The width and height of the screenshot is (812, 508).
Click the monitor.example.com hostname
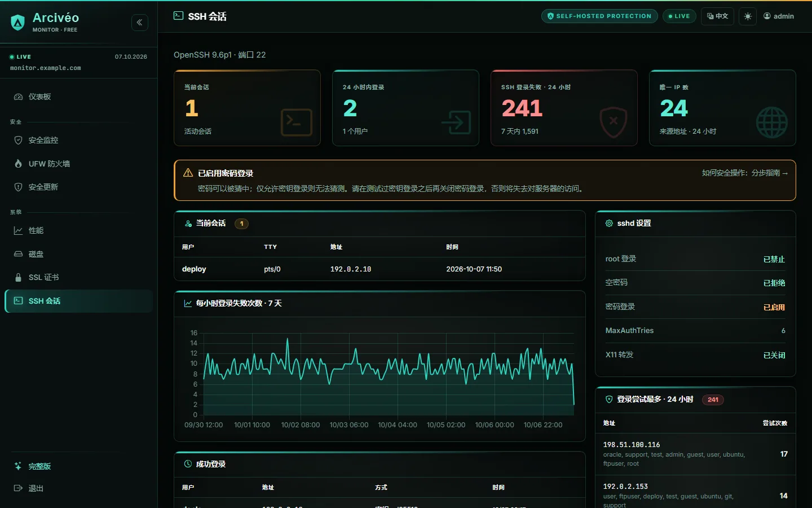pyautogui.click(x=46, y=68)
